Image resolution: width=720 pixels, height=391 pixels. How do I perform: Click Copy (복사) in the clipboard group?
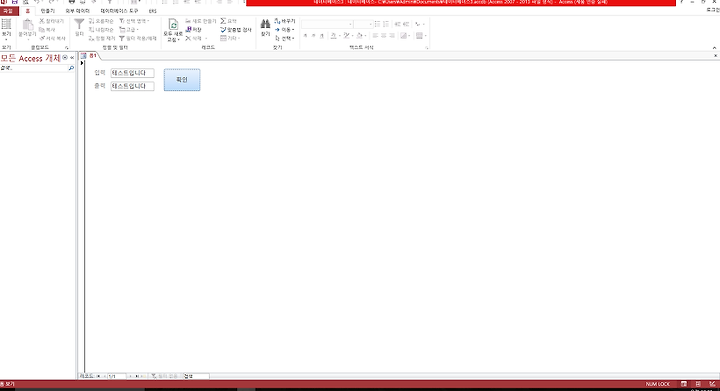point(48,30)
